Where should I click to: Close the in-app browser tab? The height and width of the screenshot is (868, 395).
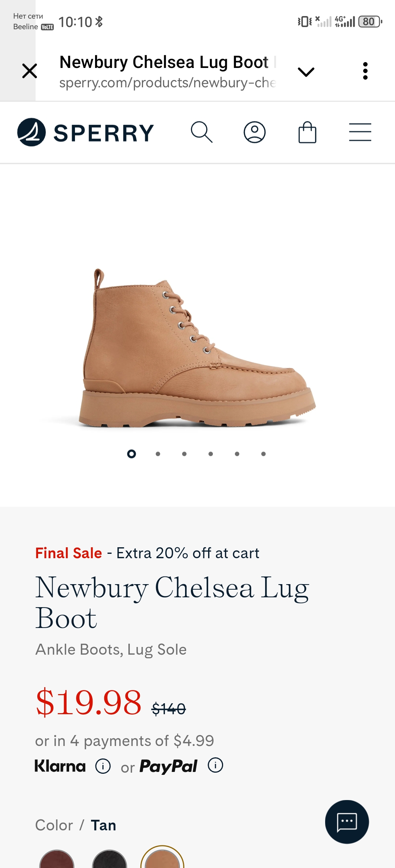pos(30,71)
